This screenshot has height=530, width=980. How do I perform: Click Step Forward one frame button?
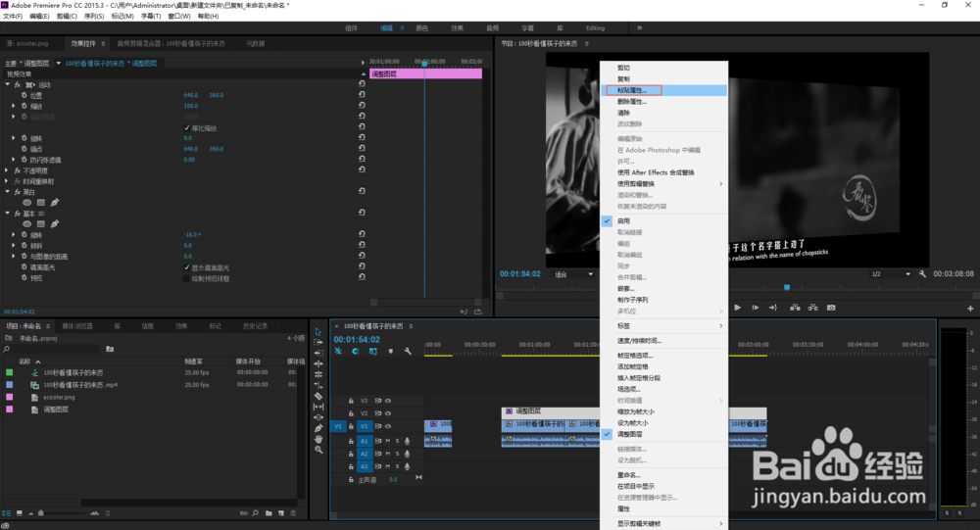pyautogui.click(x=755, y=308)
